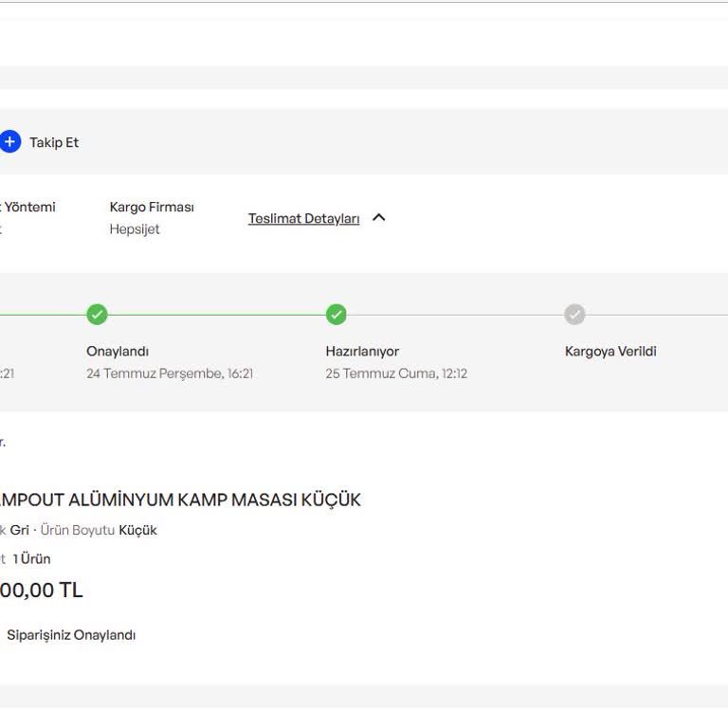Select the Onaylandı step label

click(118, 352)
